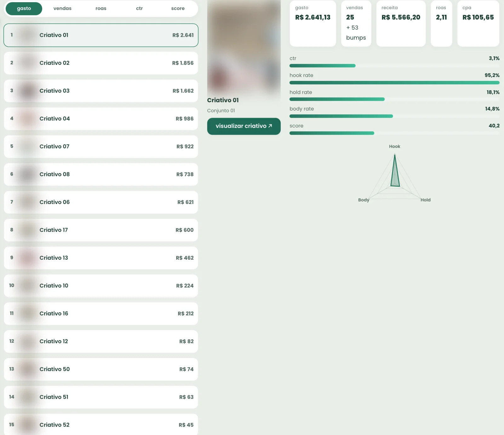Click the ctr progress bar
Image resolution: width=504 pixels, height=435 pixels.
pyautogui.click(x=394, y=66)
